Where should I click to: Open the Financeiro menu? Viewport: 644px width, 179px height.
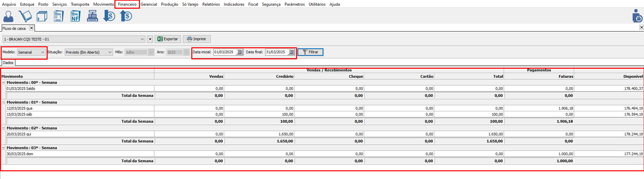point(127,4)
